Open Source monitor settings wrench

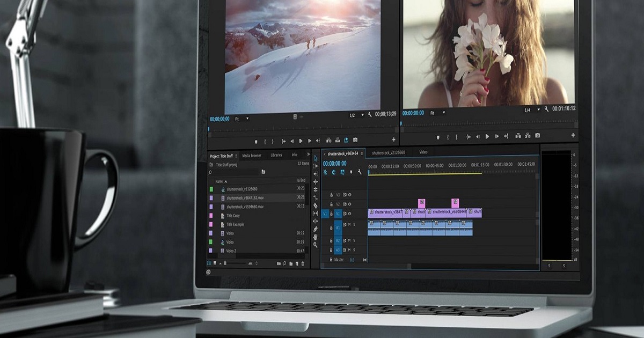click(x=370, y=115)
